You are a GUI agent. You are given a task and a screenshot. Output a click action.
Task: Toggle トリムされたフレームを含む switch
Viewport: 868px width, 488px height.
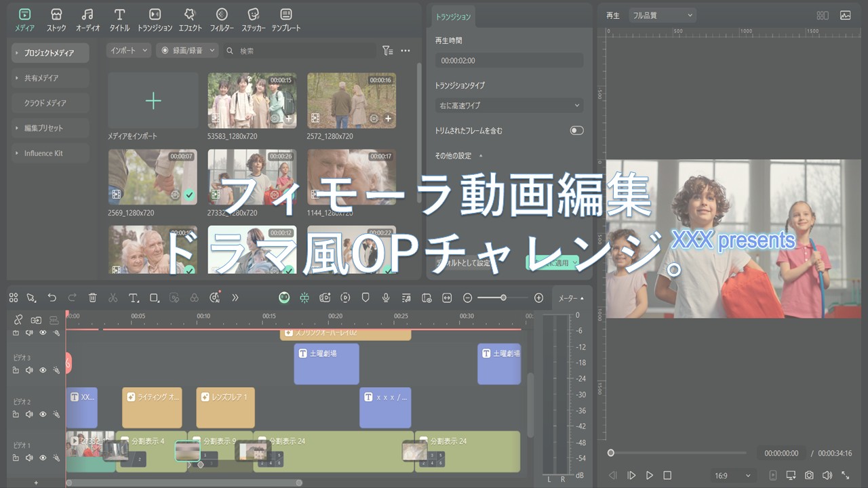pos(576,130)
